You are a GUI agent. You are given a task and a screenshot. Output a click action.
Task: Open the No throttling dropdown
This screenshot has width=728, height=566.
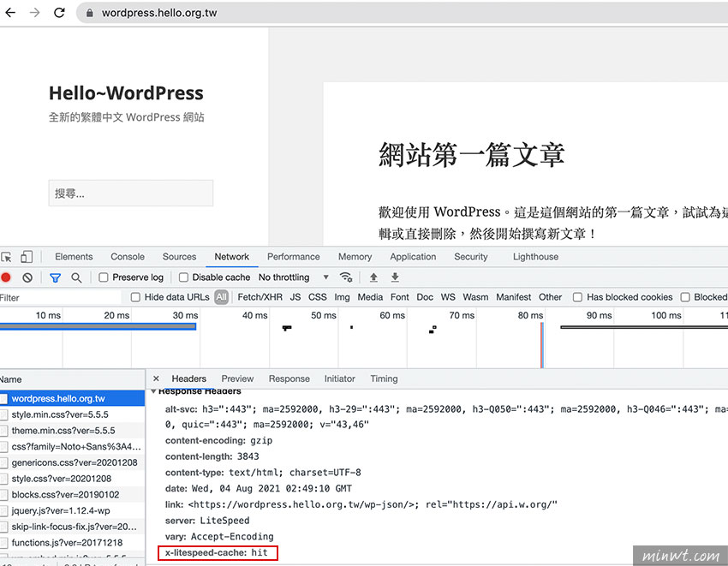(x=294, y=277)
